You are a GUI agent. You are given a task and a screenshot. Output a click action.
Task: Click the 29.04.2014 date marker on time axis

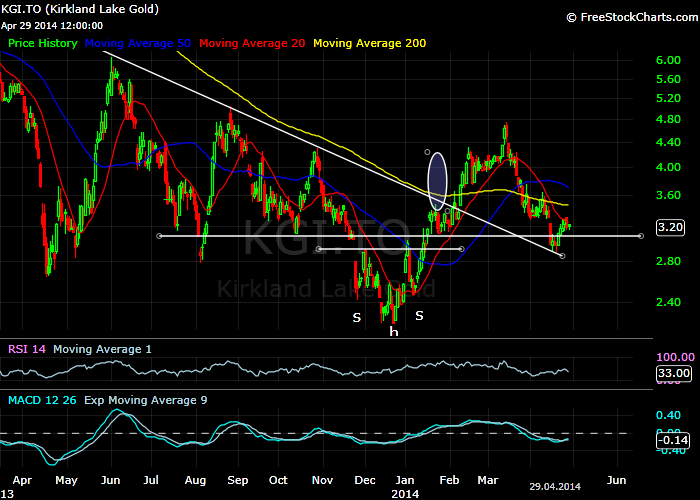[x=555, y=487]
